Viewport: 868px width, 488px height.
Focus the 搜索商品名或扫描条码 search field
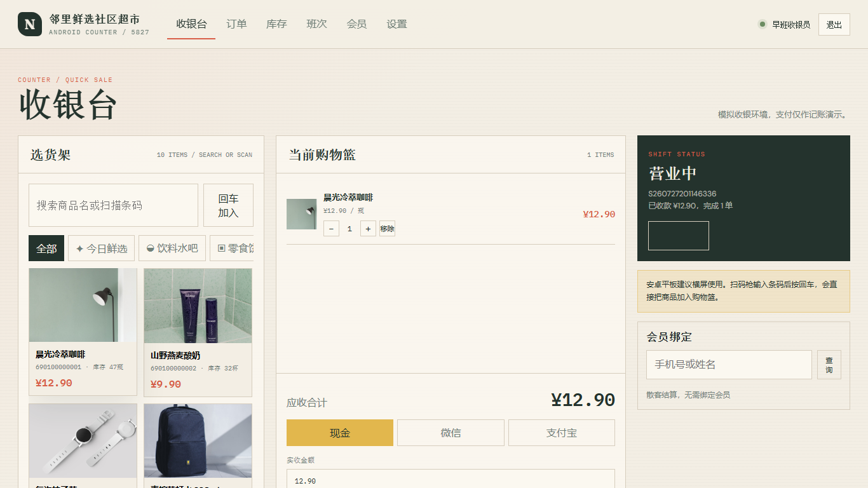click(113, 205)
